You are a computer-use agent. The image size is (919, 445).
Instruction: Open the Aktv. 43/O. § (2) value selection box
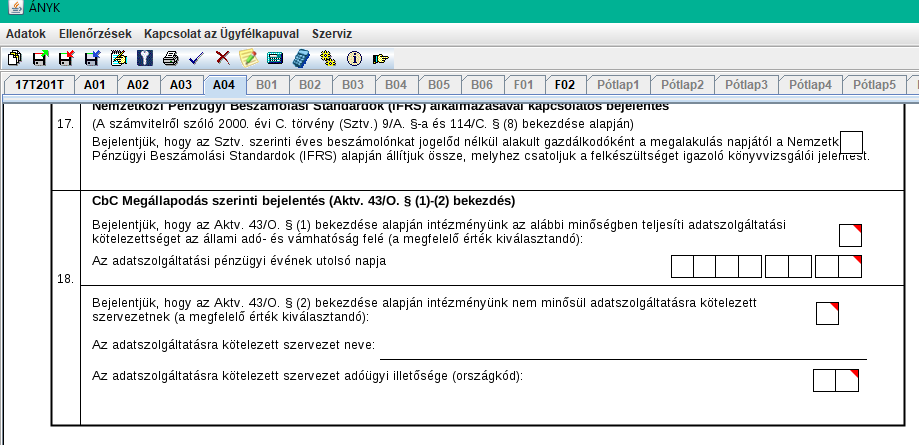click(x=827, y=313)
